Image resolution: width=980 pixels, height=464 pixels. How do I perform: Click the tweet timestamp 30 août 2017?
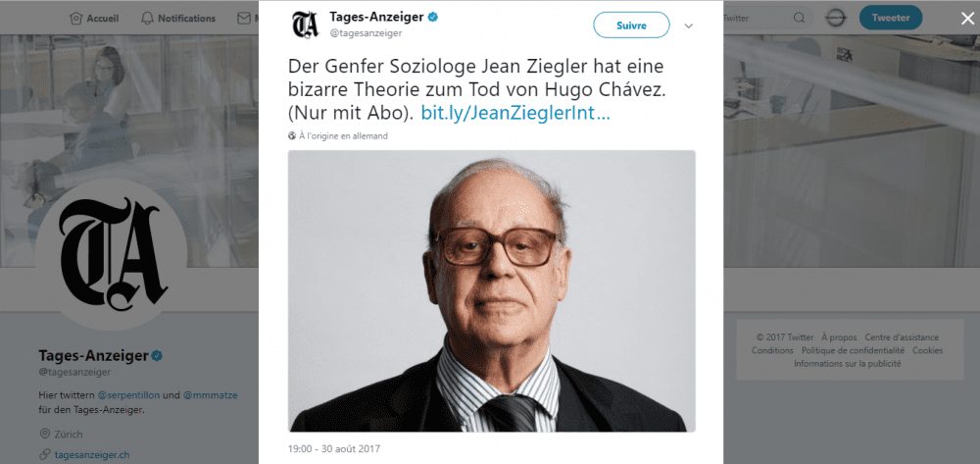(334, 448)
